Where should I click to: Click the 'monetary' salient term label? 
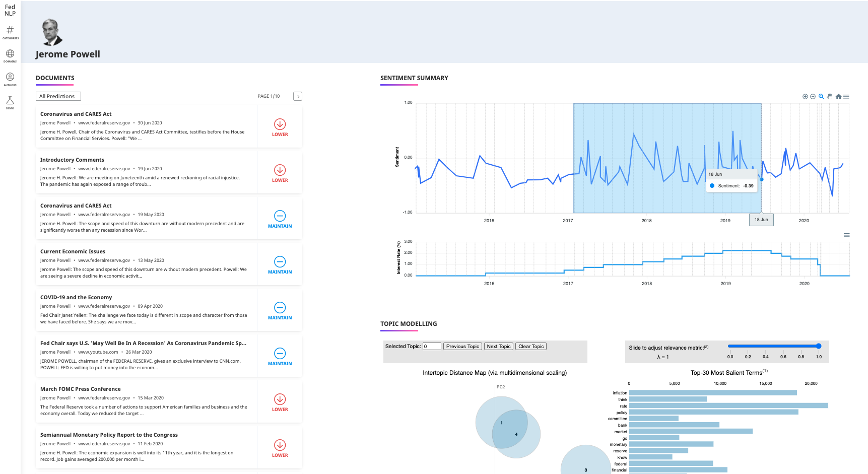[619, 444]
